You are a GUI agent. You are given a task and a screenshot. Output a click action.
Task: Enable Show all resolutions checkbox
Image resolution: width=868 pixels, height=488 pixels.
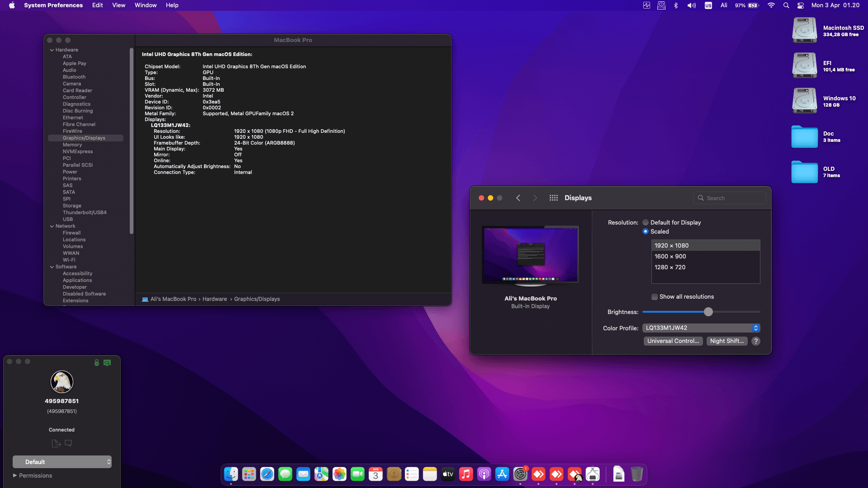654,297
